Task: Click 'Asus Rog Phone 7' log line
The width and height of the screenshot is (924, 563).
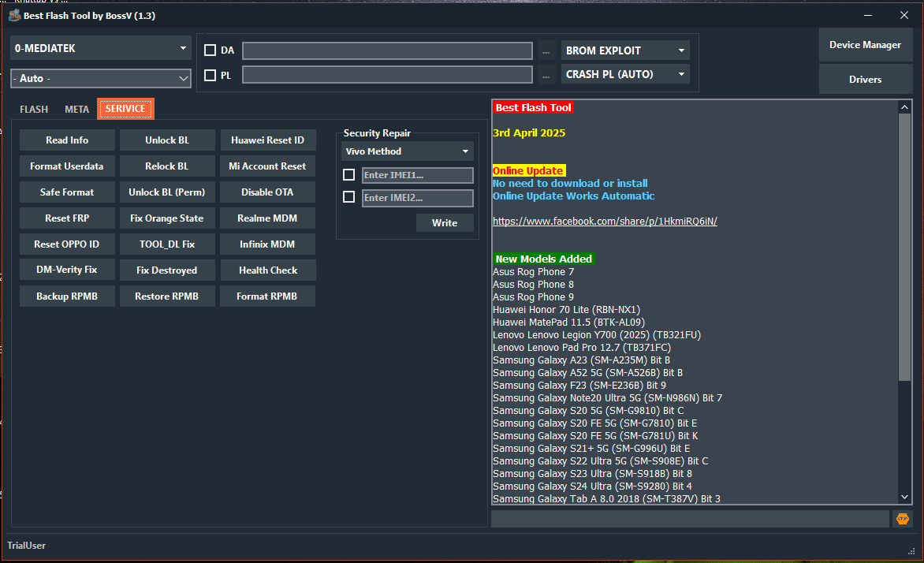Action: tap(533, 272)
